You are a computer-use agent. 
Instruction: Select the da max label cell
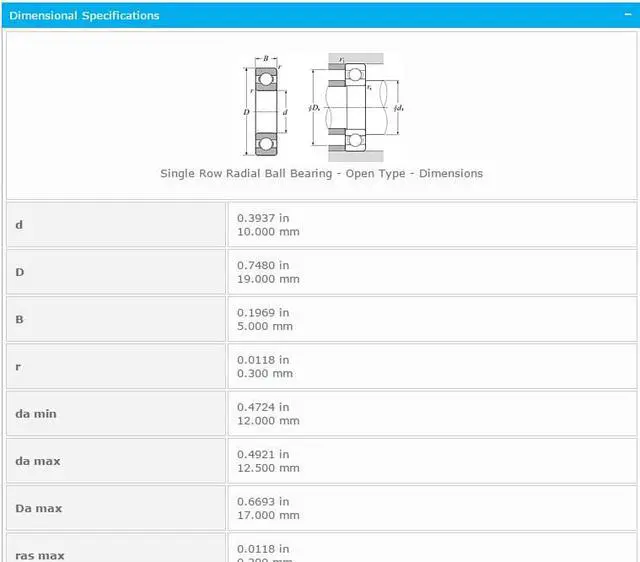(x=116, y=461)
